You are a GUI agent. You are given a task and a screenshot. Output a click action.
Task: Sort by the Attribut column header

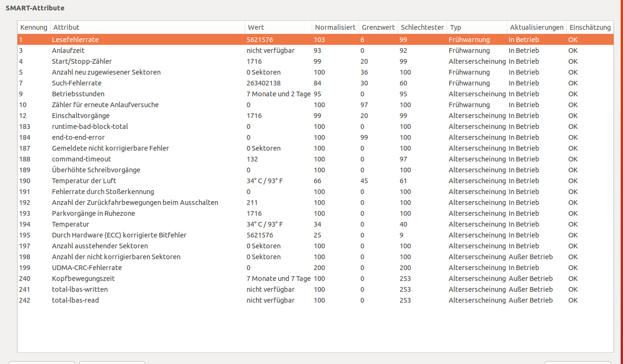(x=147, y=27)
